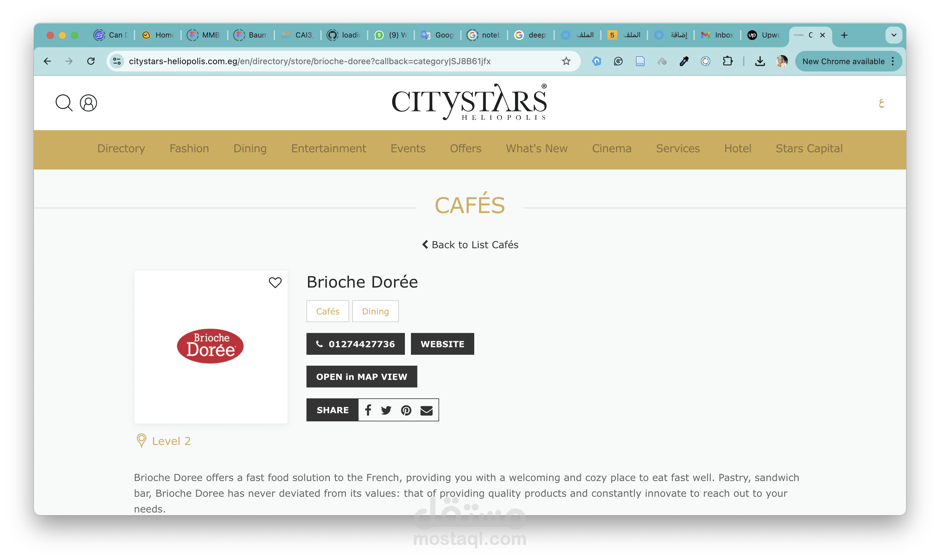This screenshot has width=940, height=560.
Task: Open Chrome downloads icon
Action: pyautogui.click(x=760, y=61)
